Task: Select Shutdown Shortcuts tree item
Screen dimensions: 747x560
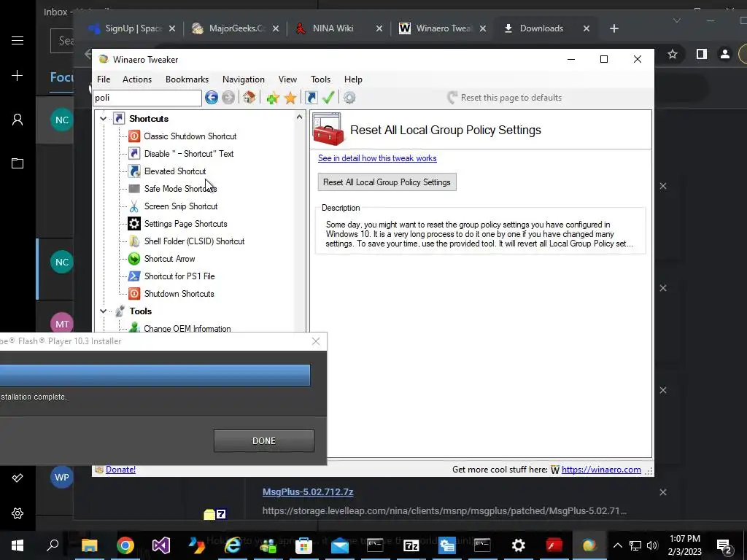Action: tap(179, 294)
